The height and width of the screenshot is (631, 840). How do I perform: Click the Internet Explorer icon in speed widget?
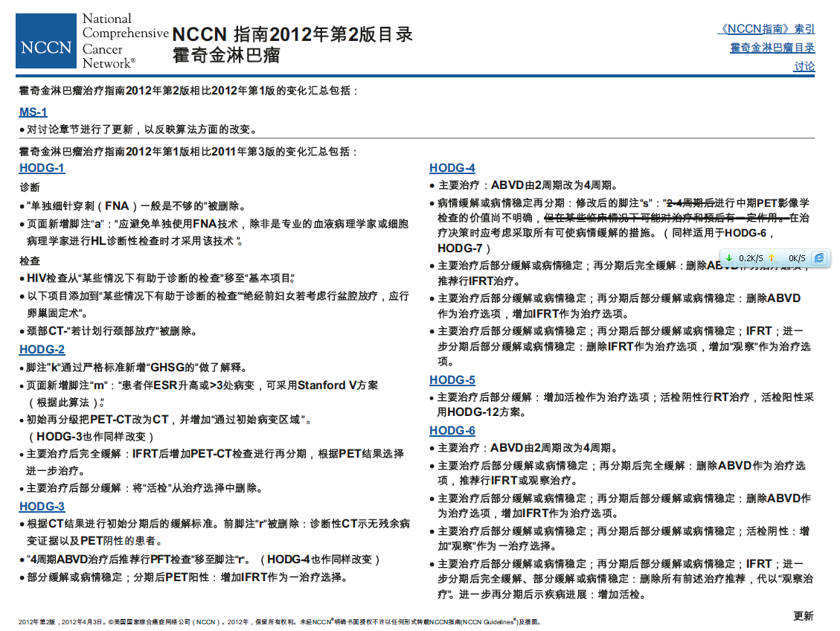pyautogui.click(x=819, y=258)
